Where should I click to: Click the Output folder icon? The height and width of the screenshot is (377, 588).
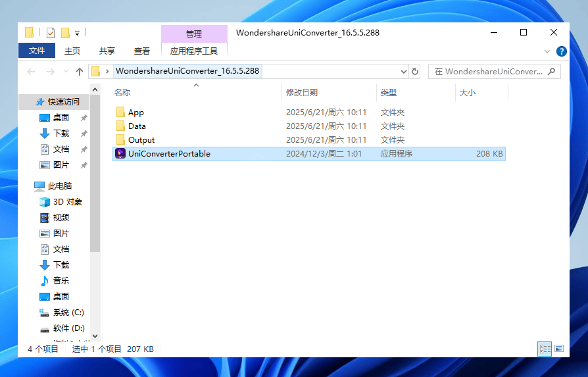[120, 140]
